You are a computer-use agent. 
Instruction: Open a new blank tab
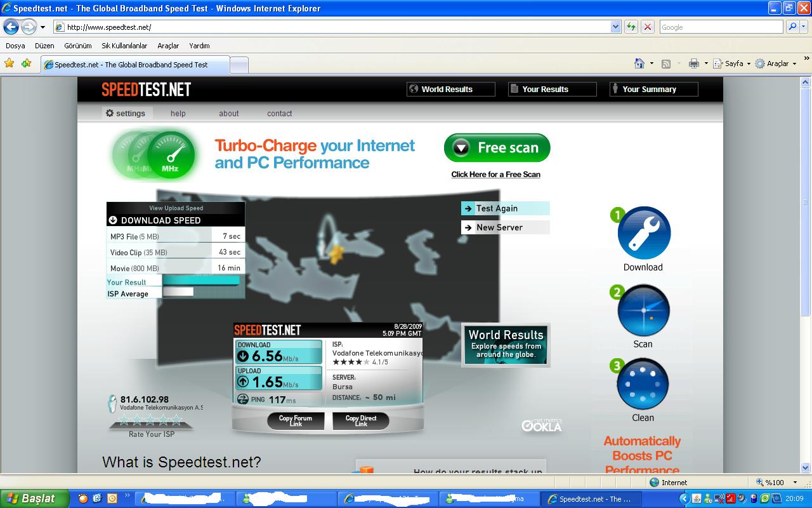pos(239,65)
